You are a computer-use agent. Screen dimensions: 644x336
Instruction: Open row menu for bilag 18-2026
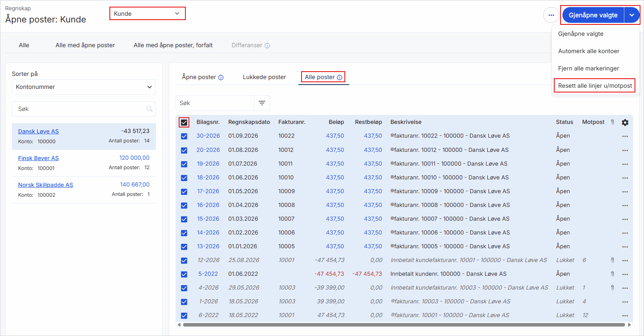click(x=625, y=178)
